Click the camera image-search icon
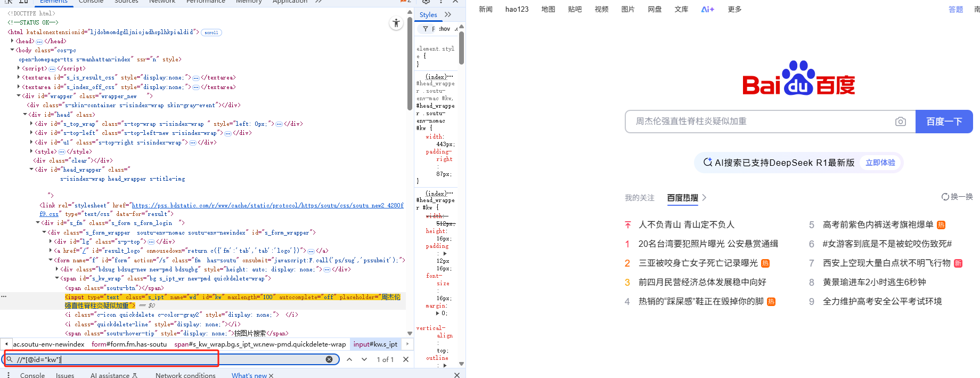The height and width of the screenshot is (378, 980). 901,122
